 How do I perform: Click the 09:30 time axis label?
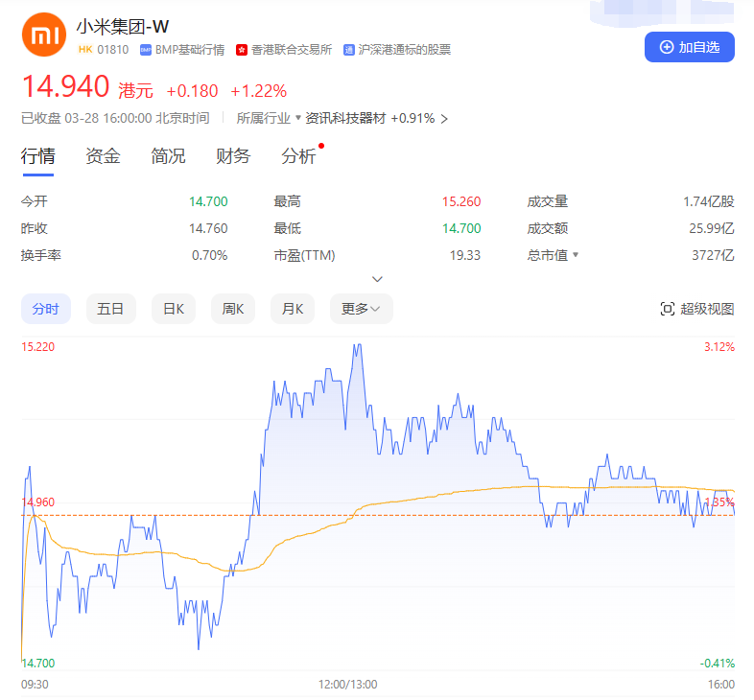tap(35, 684)
